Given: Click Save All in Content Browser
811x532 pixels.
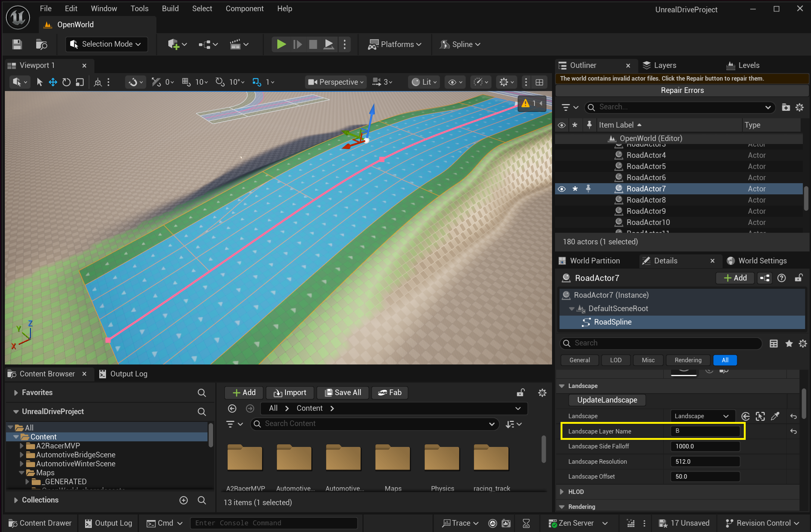Looking at the screenshot, I should tap(343, 392).
